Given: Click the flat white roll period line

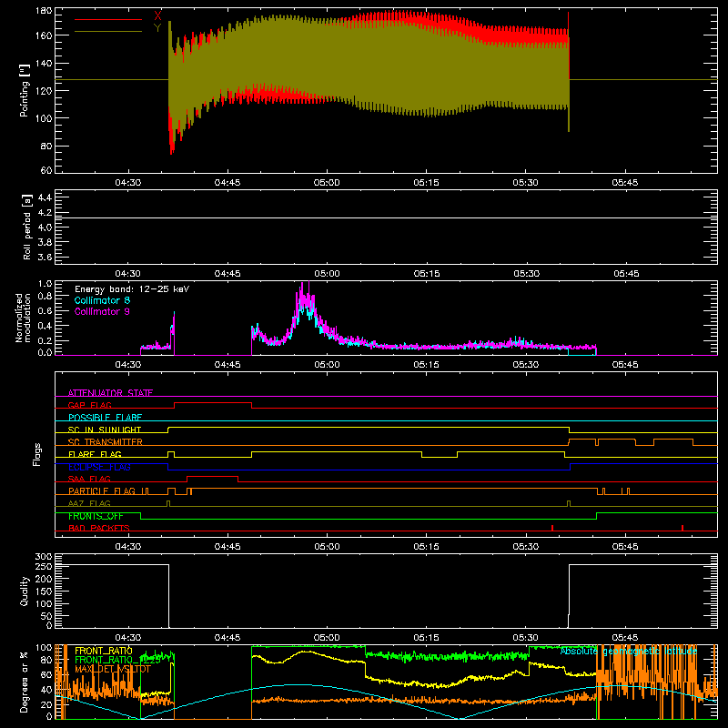Looking at the screenshot, I should pyautogui.click(x=386, y=217).
